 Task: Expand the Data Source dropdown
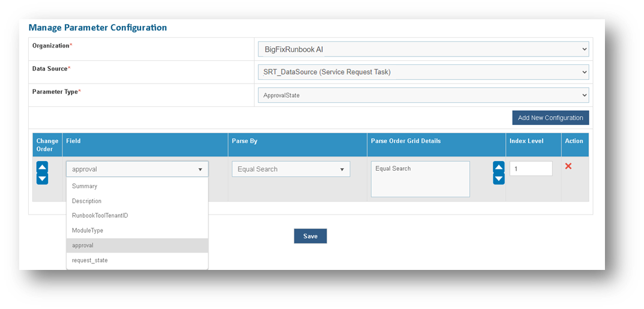point(423,72)
